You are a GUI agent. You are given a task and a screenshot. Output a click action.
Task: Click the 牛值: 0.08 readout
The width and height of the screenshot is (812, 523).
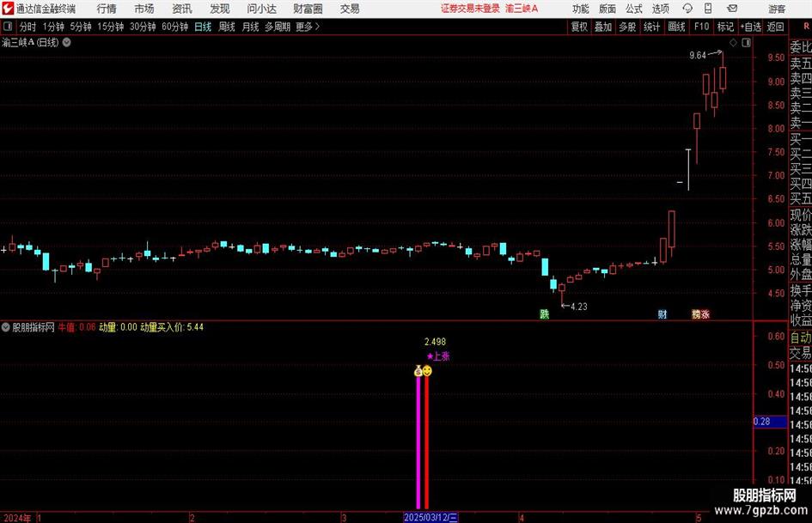[76, 327]
